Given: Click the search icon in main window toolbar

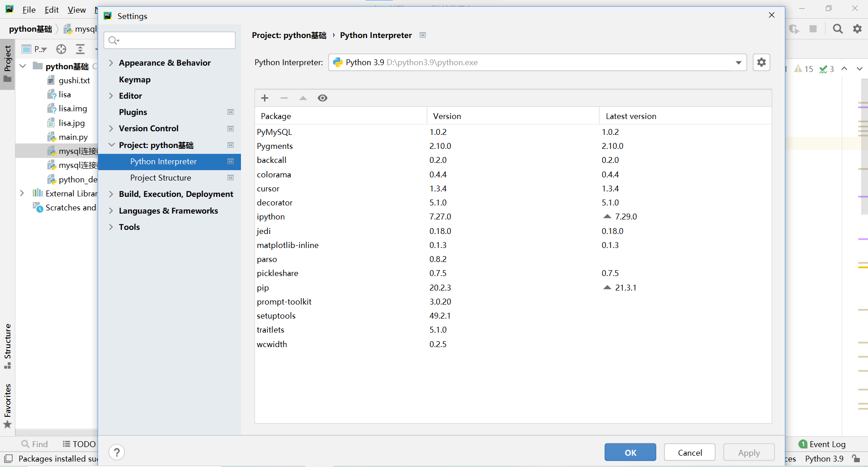Looking at the screenshot, I should 838,29.
